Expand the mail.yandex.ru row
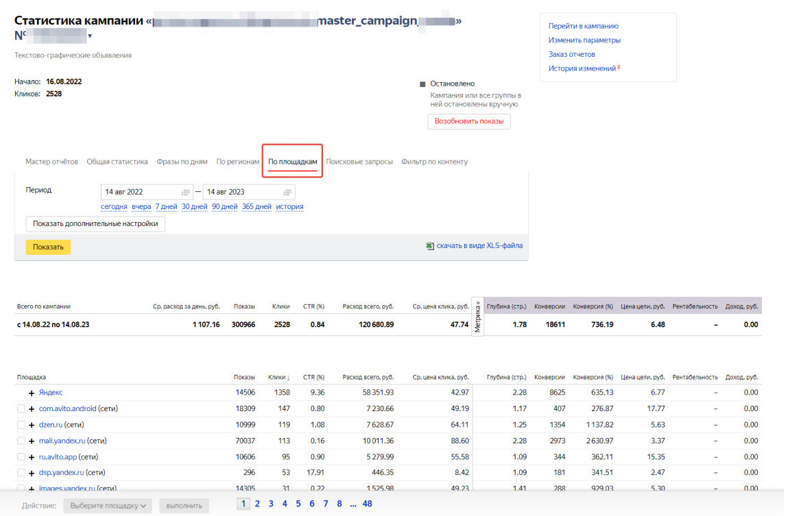812x516 pixels. click(x=32, y=441)
